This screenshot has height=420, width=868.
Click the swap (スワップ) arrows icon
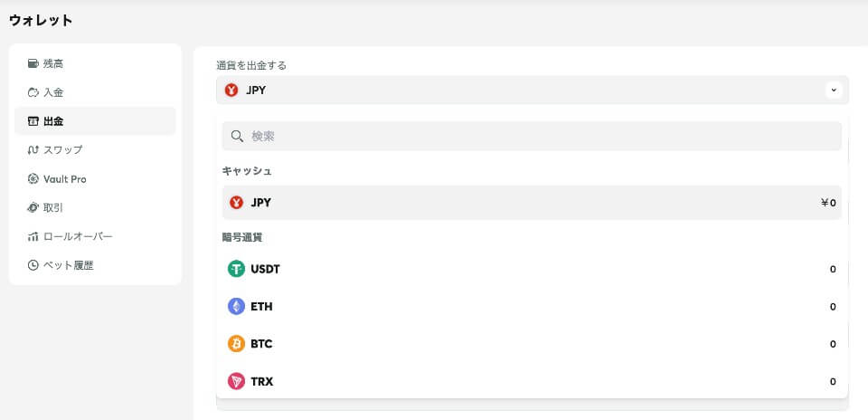[x=33, y=150]
